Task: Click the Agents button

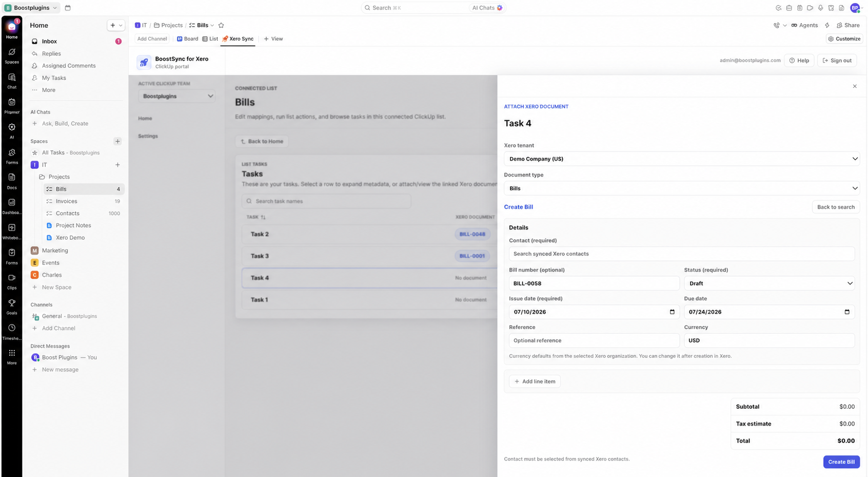Action: [804, 25]
